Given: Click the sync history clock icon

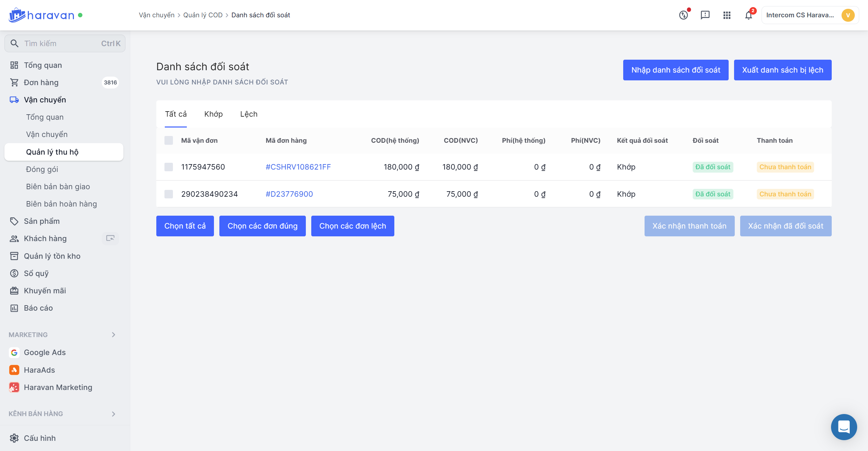Looking at the screenshot, I should [x=683, y=15].
